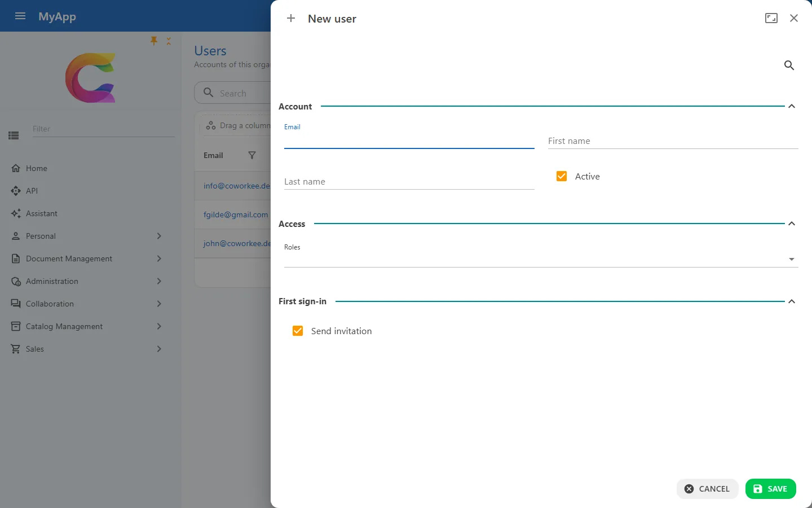Click the First name field

(673, 141)
